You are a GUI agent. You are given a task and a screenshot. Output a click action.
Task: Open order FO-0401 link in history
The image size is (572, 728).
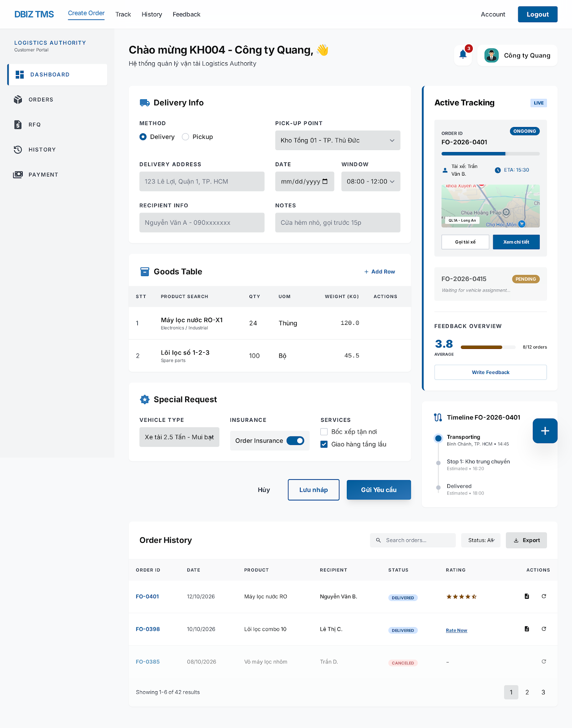pyautogui.click(x=147, y=597)
